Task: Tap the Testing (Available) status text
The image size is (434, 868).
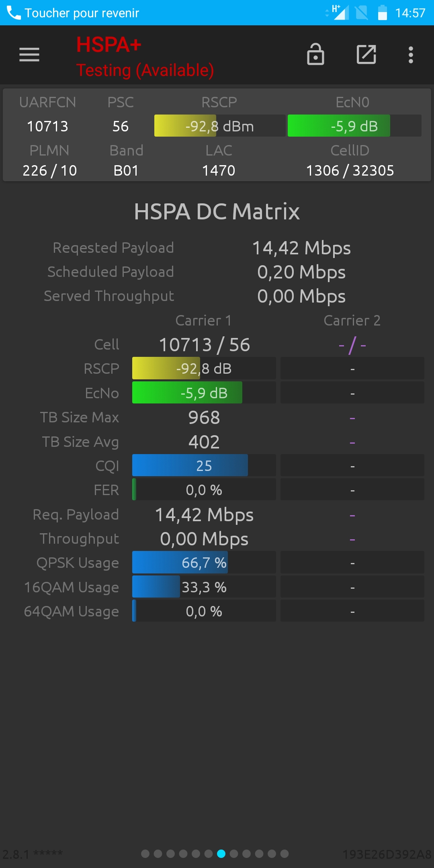Action: [x=145, y=70]
